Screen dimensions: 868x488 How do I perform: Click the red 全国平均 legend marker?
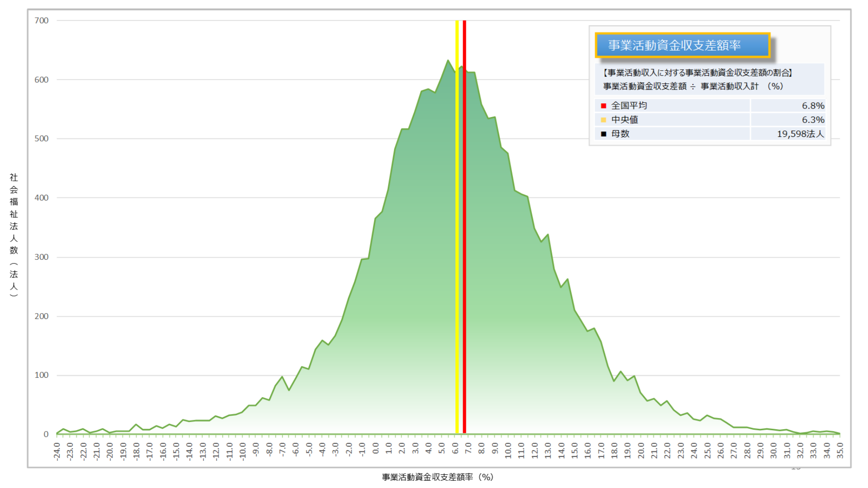click(603, 106)
